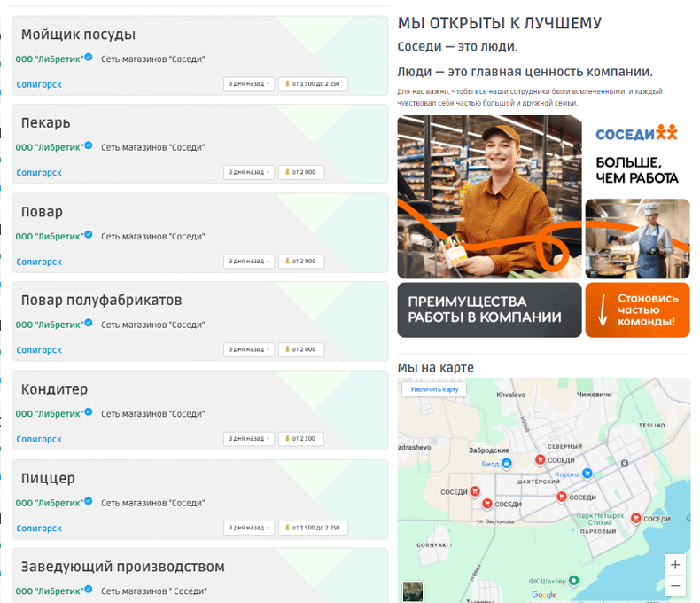Click Солигорск link under Повар

point(39,262)
